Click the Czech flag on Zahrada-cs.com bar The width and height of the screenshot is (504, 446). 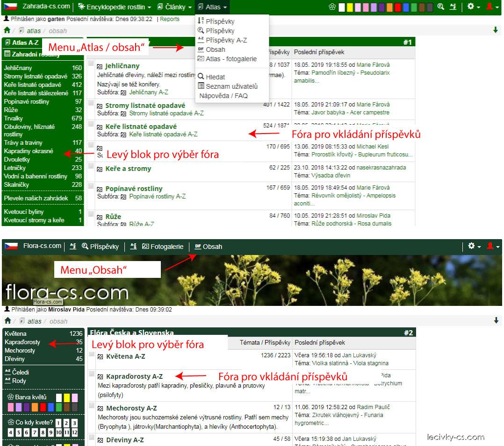[x=11, y=7]
